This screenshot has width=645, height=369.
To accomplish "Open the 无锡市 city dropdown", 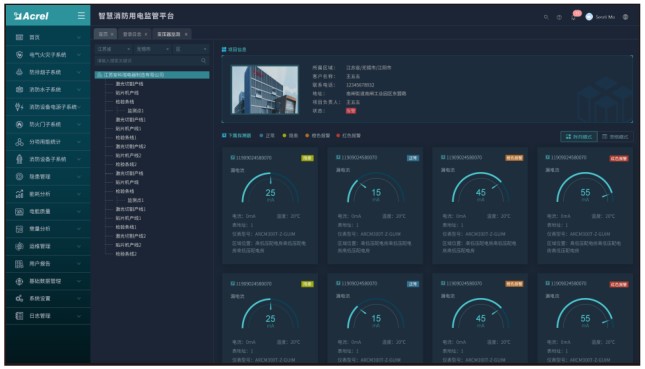I will point(153,49).
